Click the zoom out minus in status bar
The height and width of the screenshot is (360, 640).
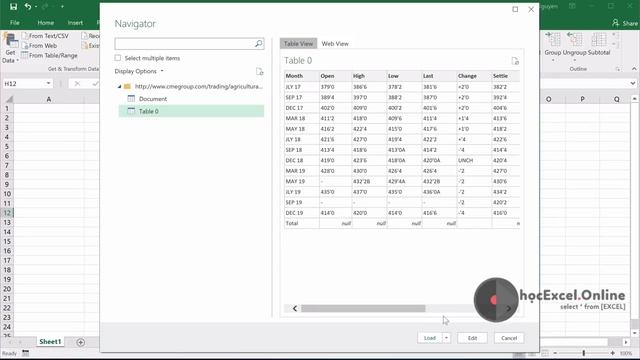(555, 353)
